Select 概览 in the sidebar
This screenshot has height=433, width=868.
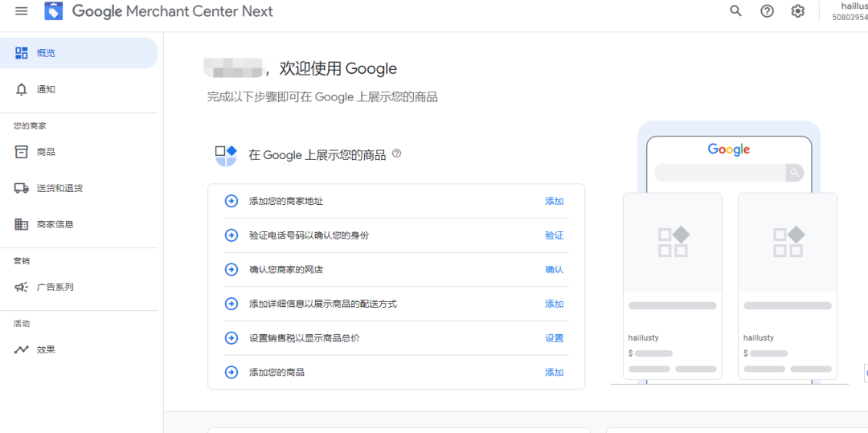79,53
